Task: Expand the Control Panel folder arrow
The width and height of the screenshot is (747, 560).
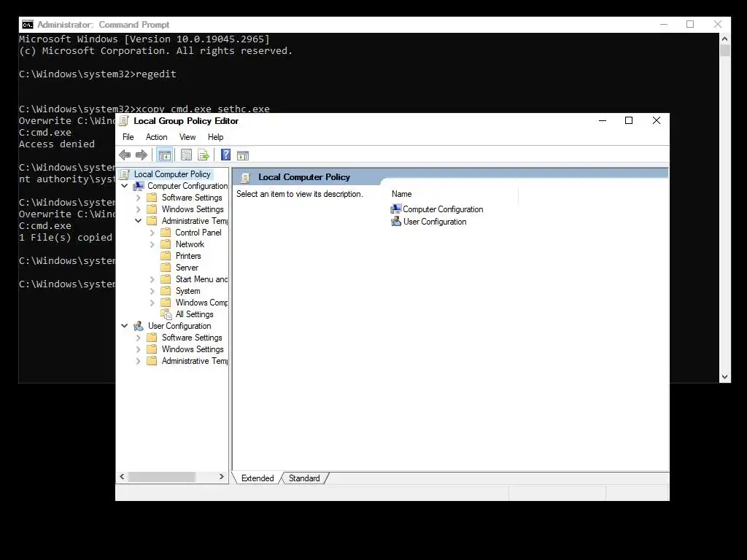Action: 152,233
